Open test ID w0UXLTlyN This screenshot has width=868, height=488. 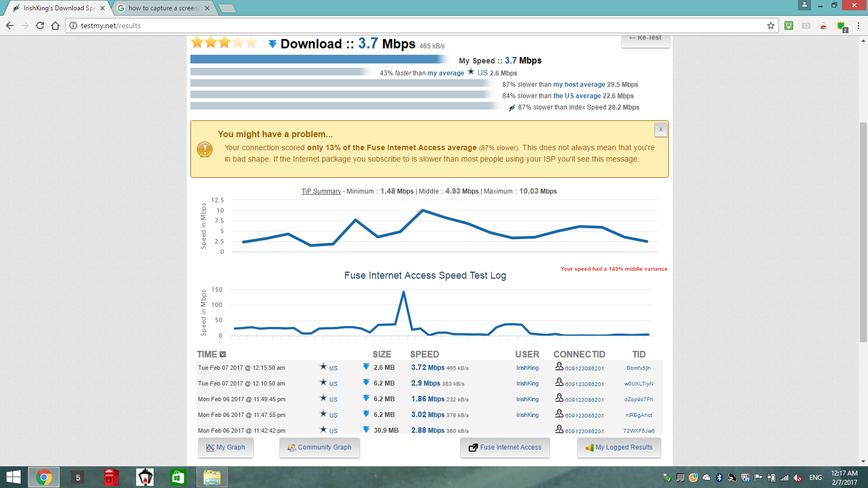click(x=639, y=384)
